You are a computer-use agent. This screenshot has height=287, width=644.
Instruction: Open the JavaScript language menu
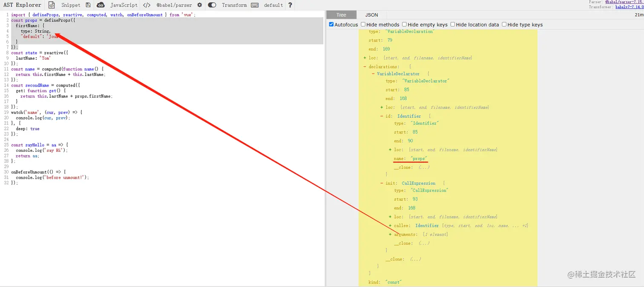[124, 5]
